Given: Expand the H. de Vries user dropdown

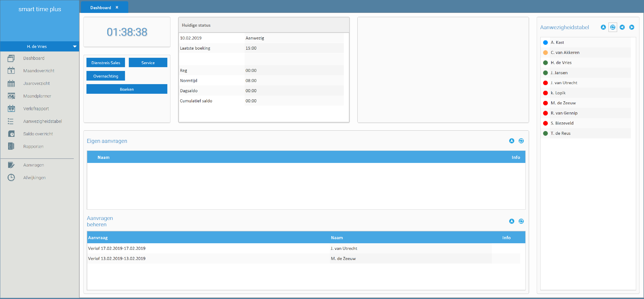Looking at the screenshot, I should 75,47.
